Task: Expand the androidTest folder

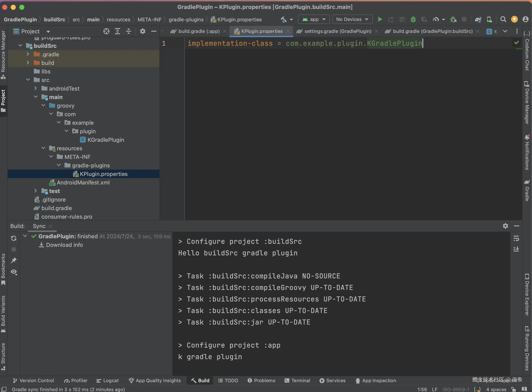Action: tap(36, 89)
